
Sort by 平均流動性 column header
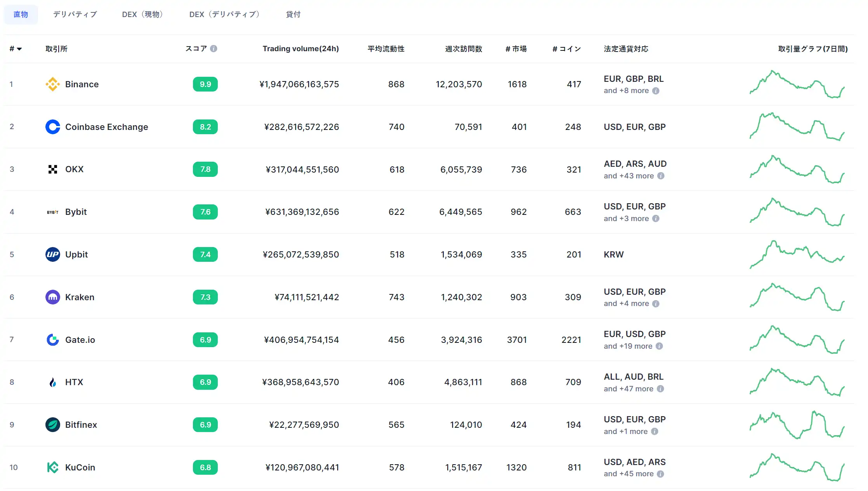(386, 49)
